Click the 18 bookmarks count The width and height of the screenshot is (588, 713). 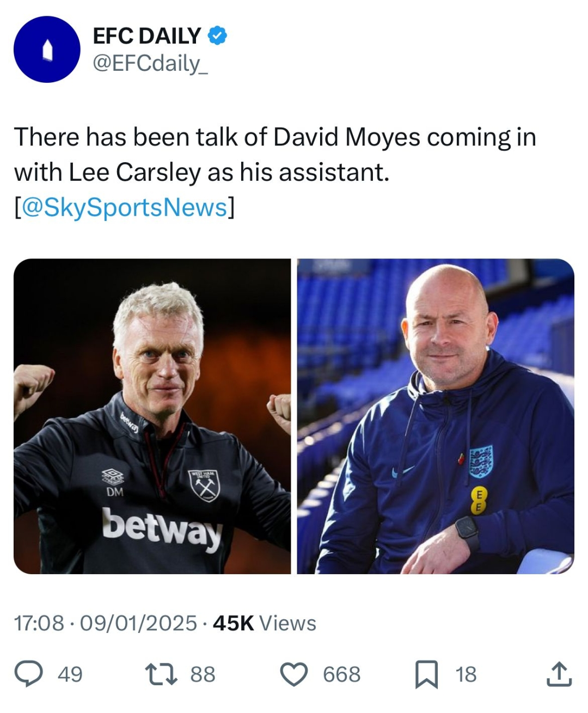[x=465, y=674]
